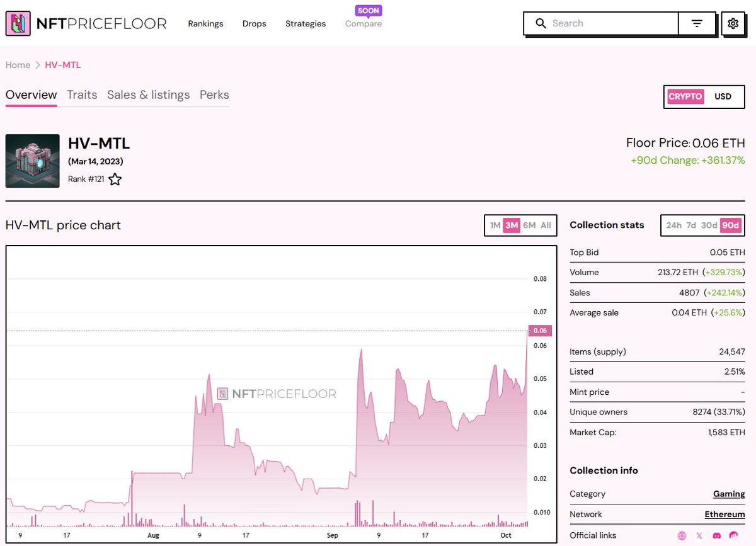Screen dimensions: 756x546
Task: Click the HV-MTL collection thumbnail
Action: [33, 161]
